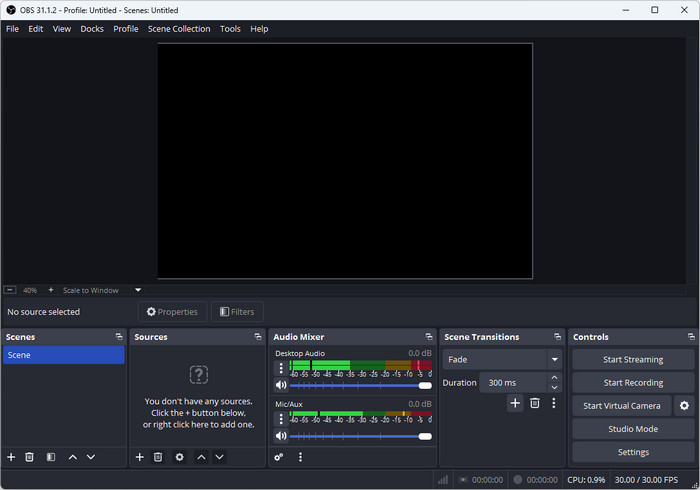Click Start Streaming button
This screenshot has height=490, width=700.
coord(633,359)
